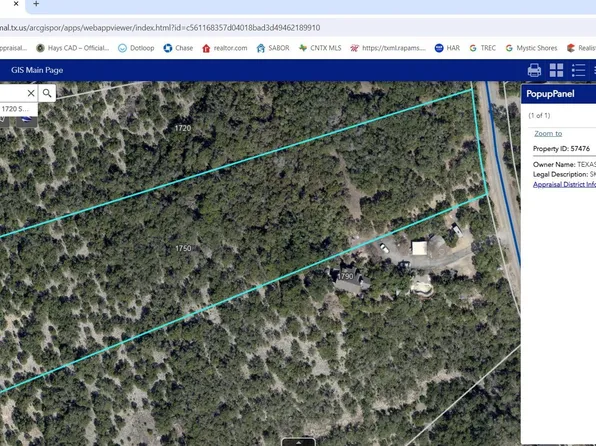Screen dimensions: 596x446
Task: Open the Dotloop bookmark
Action: click(x=136, y=48)
